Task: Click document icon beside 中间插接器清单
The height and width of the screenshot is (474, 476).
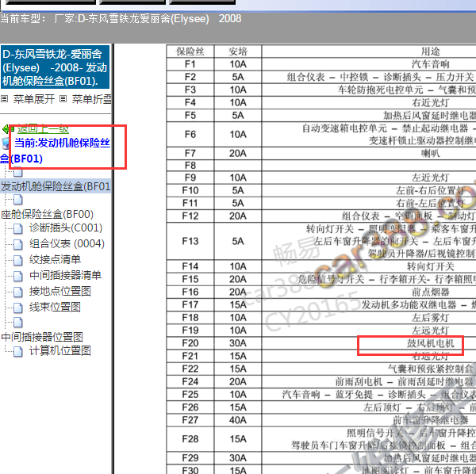Action: [18, 276]
